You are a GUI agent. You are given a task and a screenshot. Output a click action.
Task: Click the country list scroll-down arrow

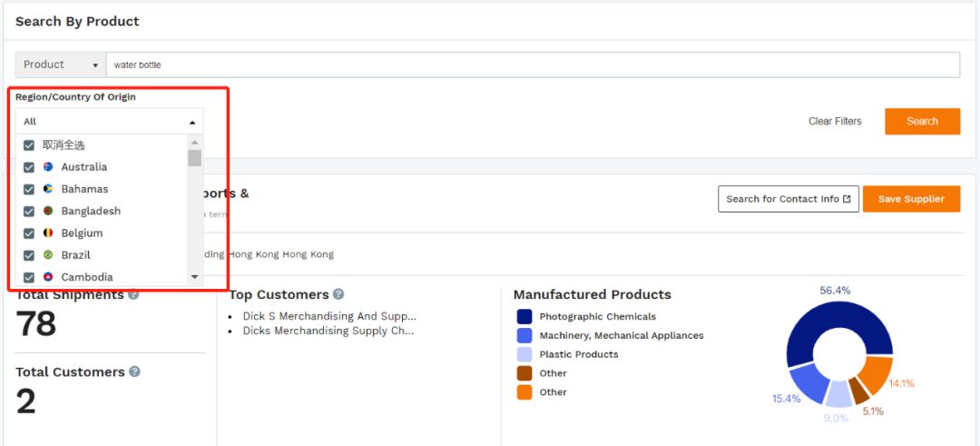click(x=194, y=276)
